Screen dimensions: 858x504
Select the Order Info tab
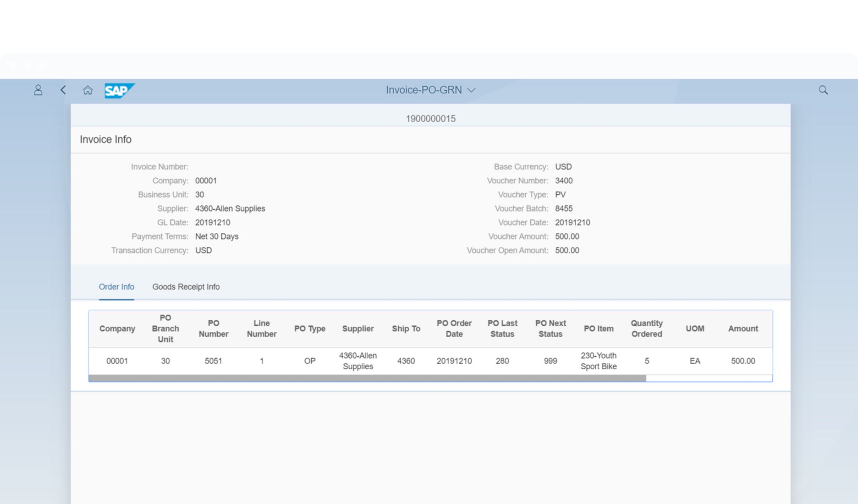116,286
